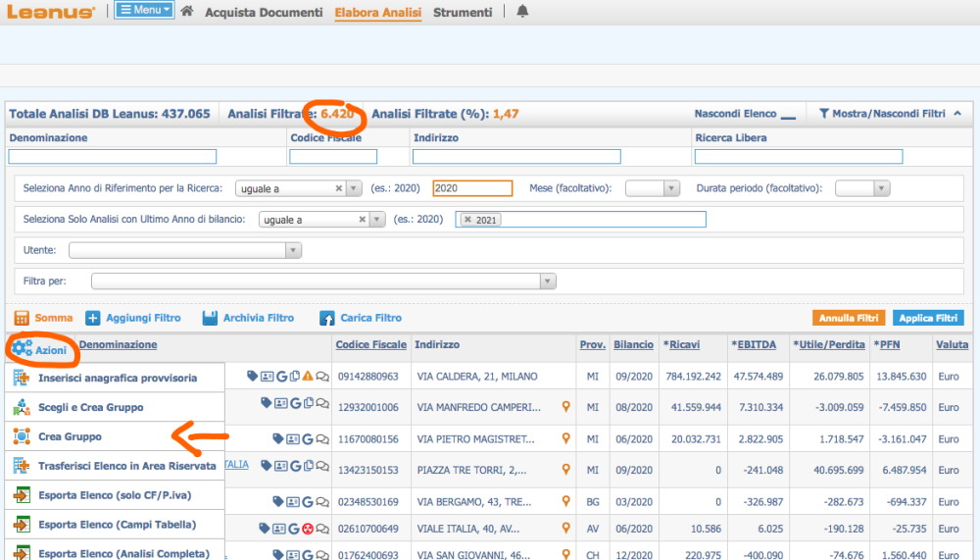
Task: Select Trasferisci Elenco in Area Riservata
Action: [x=115, y=466]
